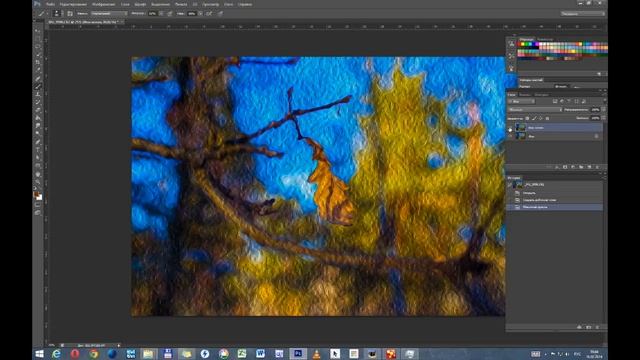The image size is (640, 360).
Task: Add layer mask from Layers panel footer
Action: click(x=565, y=167)
